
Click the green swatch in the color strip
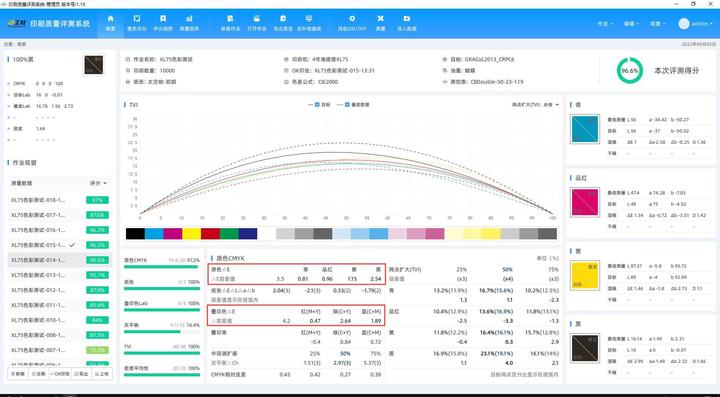pyautogui.click(x=229, y=234)
